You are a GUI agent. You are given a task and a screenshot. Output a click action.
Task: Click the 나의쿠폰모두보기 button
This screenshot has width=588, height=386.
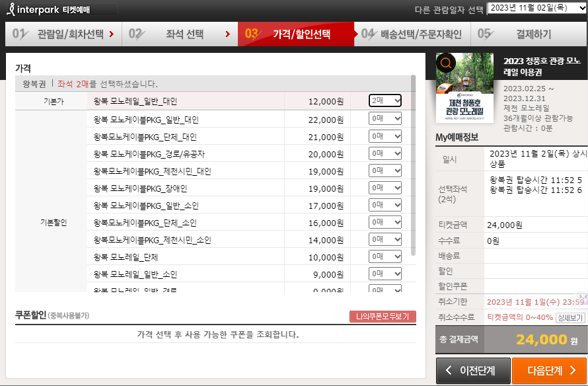[x=383, y=317]
